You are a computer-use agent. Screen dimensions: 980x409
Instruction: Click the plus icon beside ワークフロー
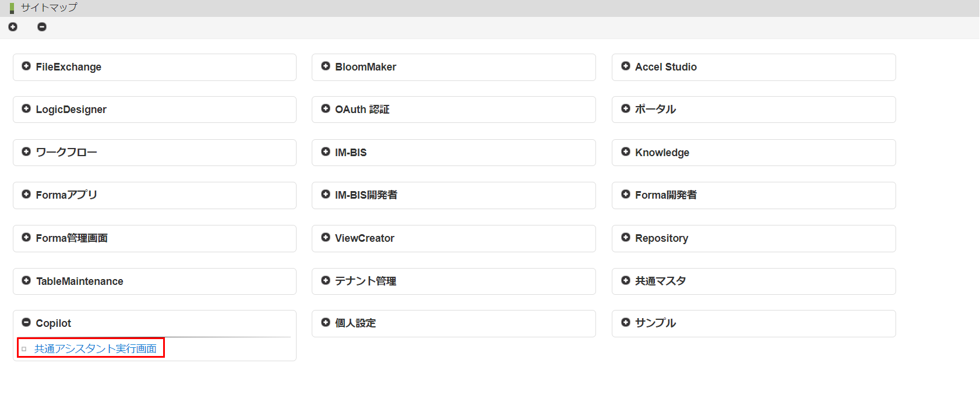pyautogui.click(x=26, y=151)
